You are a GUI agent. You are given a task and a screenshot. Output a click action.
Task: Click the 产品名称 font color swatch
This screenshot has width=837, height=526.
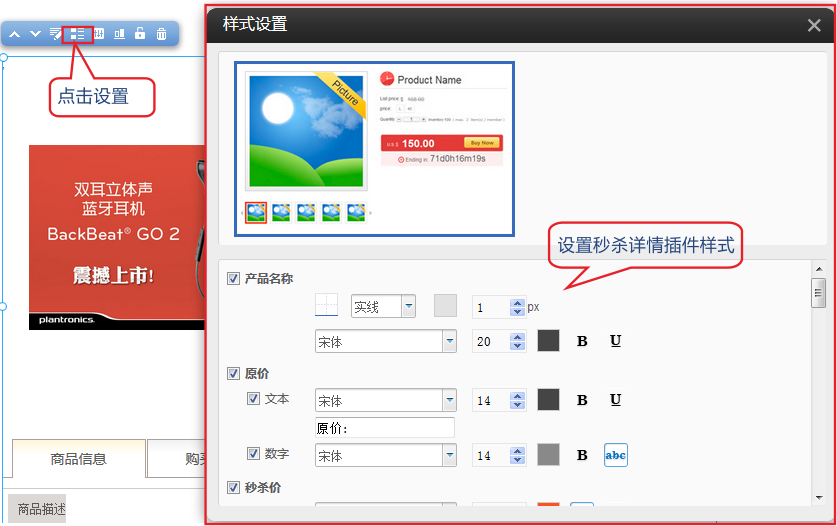pyautogui.click(x=548, y=341)
